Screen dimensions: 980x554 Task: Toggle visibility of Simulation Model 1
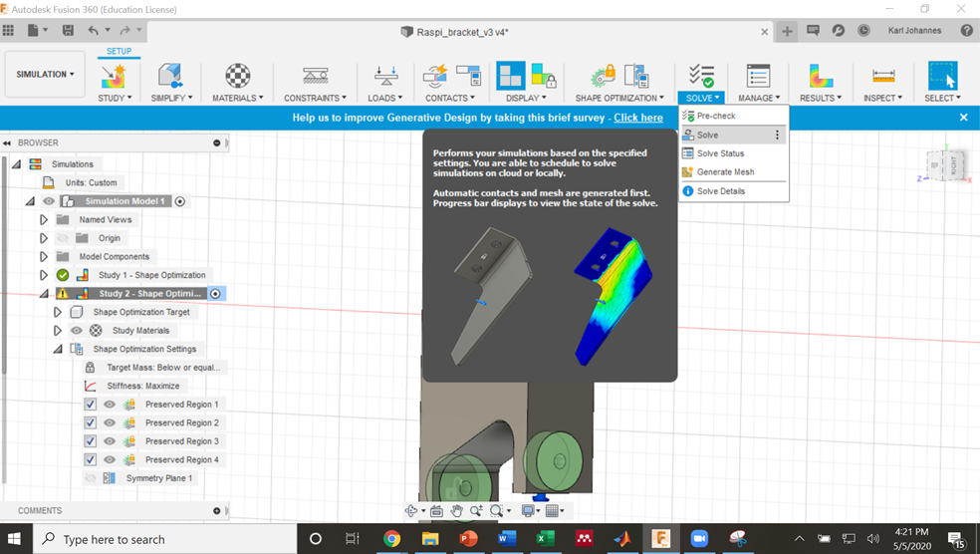coord(49,201)
